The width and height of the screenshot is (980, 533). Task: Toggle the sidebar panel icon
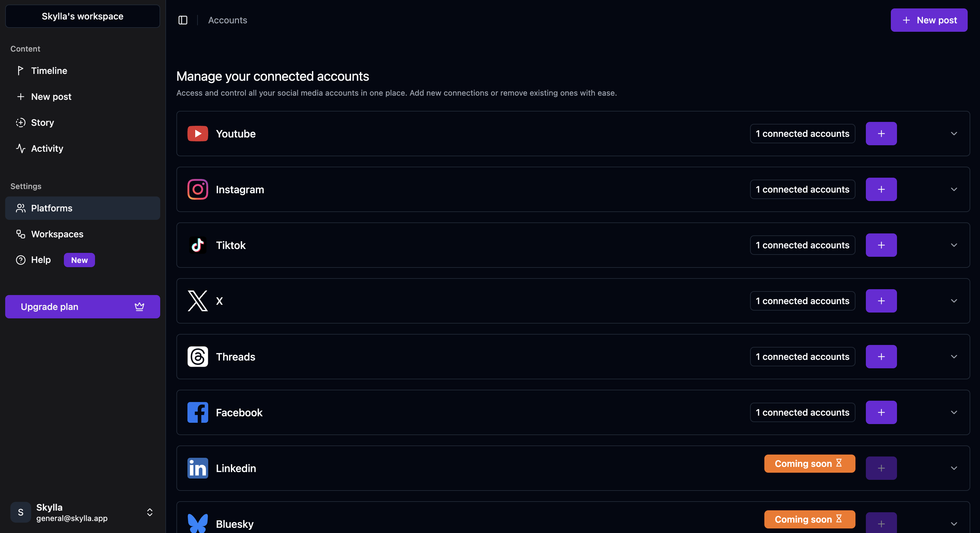183,20
